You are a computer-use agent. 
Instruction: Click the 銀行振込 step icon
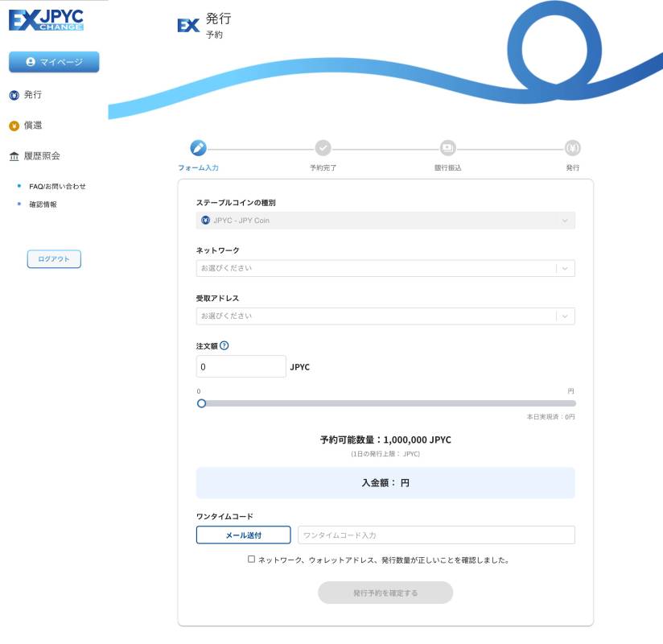447,148
